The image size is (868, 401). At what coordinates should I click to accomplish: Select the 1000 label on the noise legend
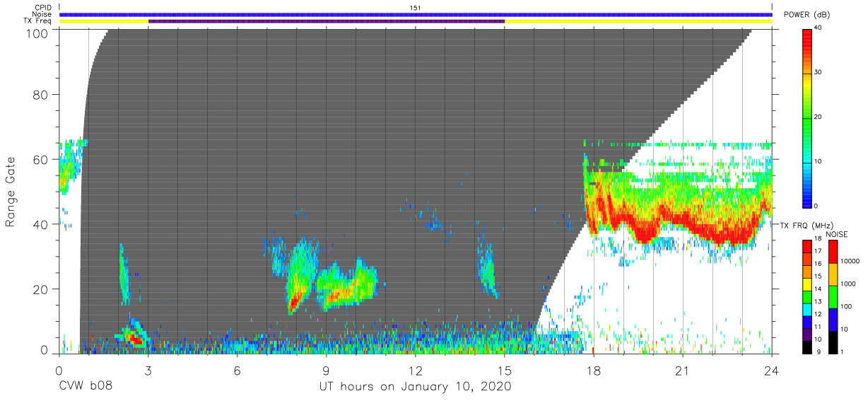[x=848, y=284]
